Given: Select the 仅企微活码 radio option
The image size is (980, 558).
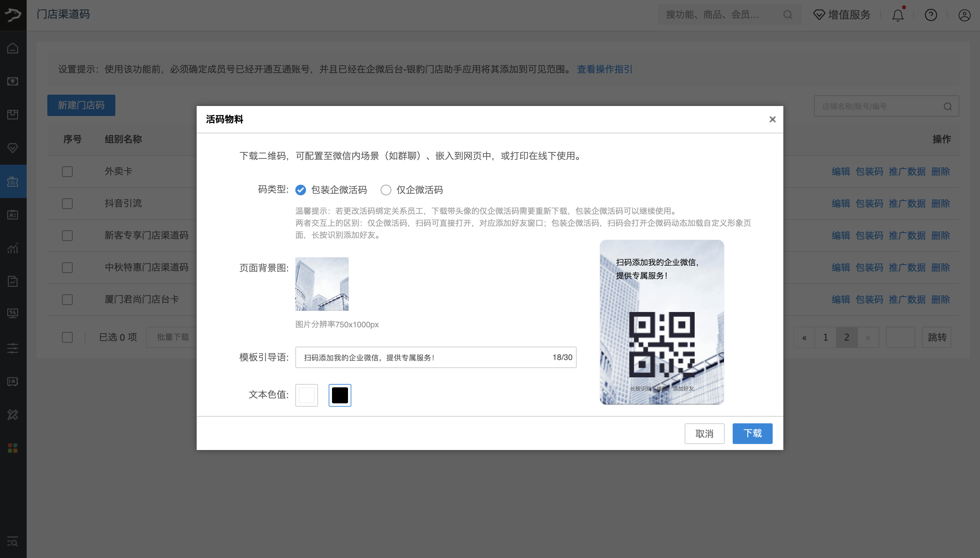Looking at the screenshot, I should pyautogui.click(x=386, y=190).
